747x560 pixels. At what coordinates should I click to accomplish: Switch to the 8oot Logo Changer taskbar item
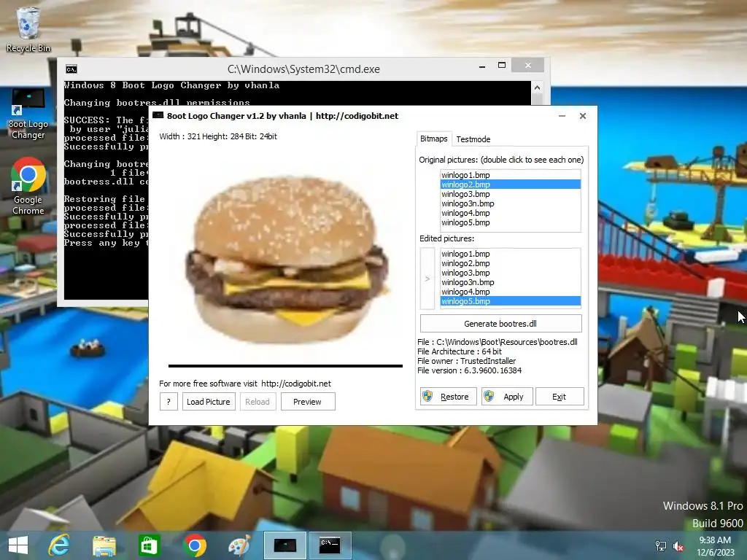point(285,545)
